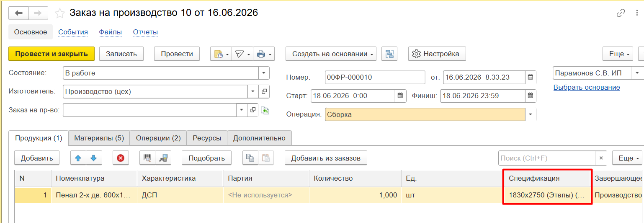The height and width of the screenshot is (223, 644).
Task: Copy the document link using the chain icon
Action: [621, 13]
